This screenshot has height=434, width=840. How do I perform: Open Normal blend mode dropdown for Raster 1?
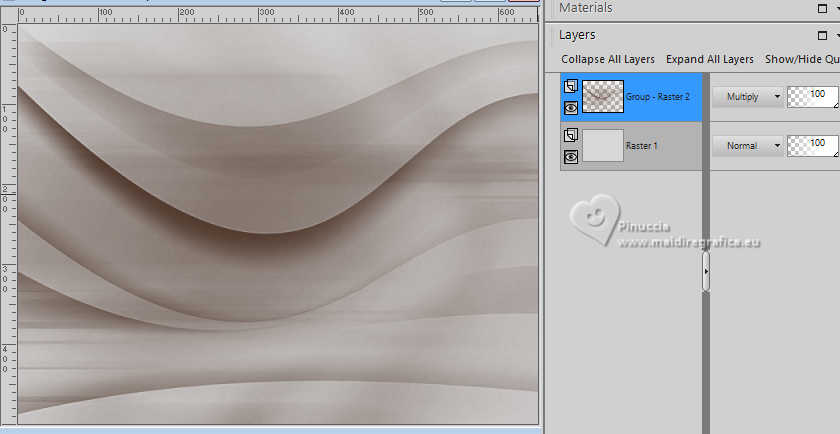pos(746,146)
